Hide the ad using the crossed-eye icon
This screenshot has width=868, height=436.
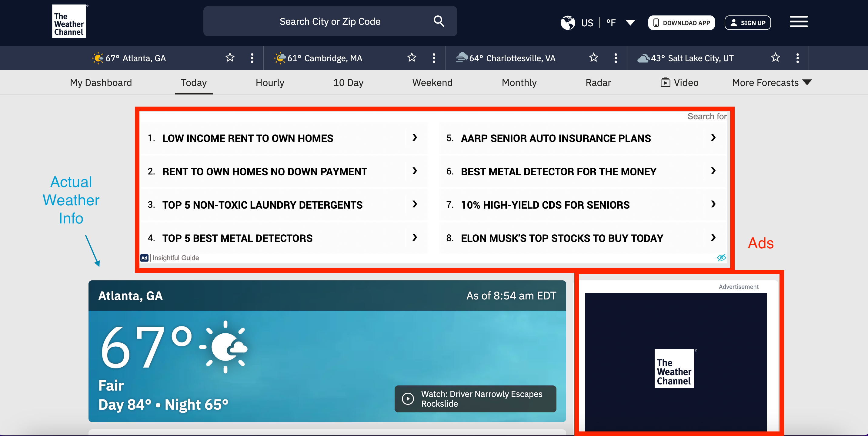[721, 258]
